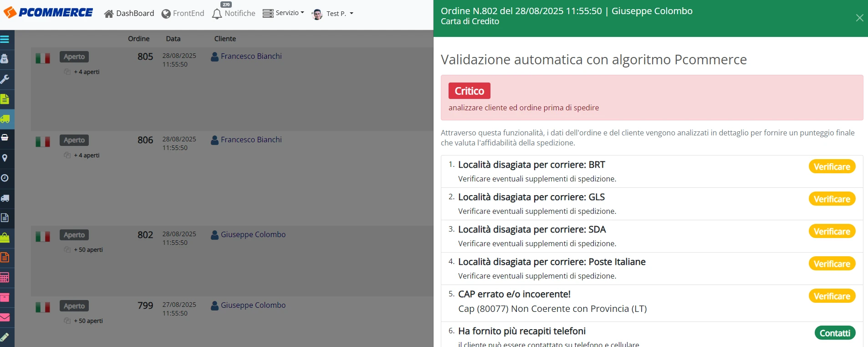Click the '+ 4 aperti' text on order 806
Screen dimensions: 868x347
coord(87,155)
